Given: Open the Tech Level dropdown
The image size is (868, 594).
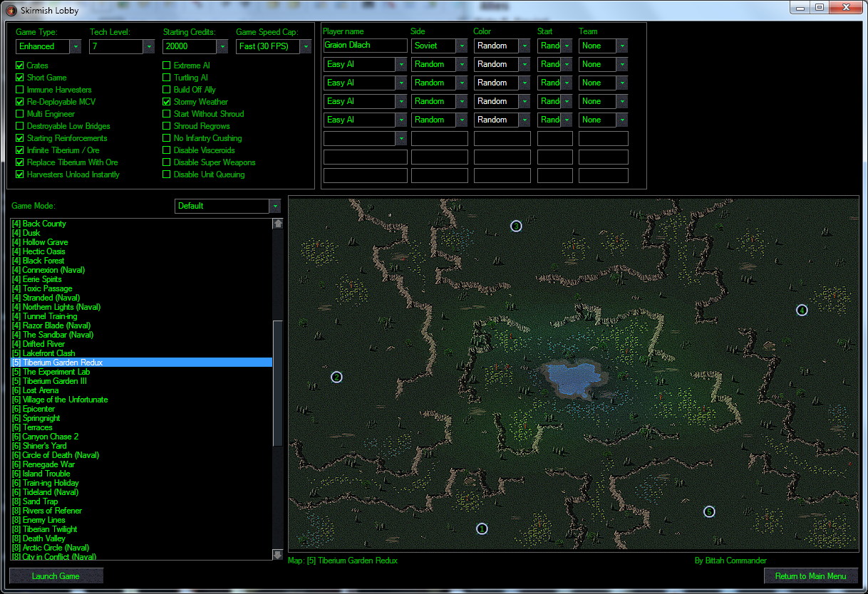Looking at the screenshot, I should (148, 46).
